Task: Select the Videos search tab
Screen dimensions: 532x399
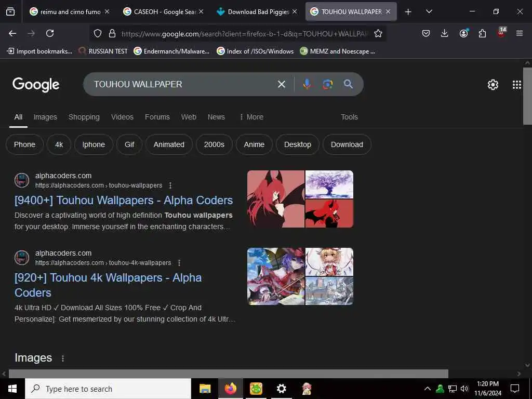Action: [122, 117]
